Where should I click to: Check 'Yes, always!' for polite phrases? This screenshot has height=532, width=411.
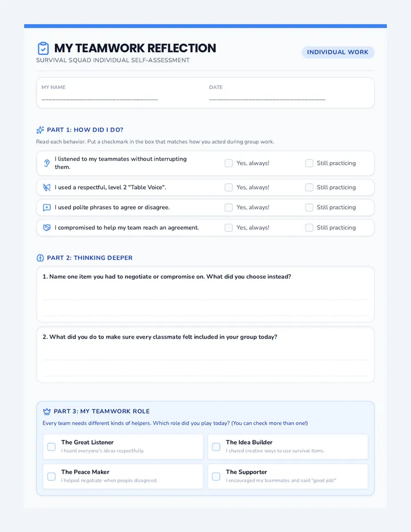pos(229,207)
